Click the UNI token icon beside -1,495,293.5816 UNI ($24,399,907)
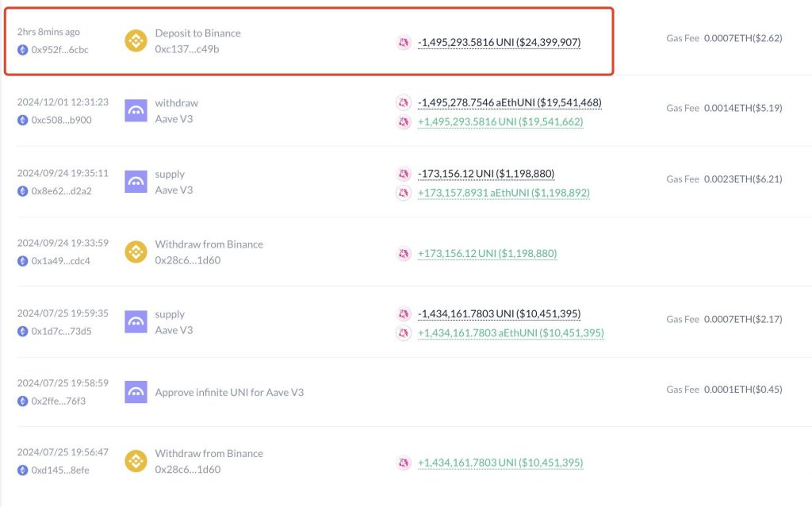The image size is (812, 507). [404, 42]
